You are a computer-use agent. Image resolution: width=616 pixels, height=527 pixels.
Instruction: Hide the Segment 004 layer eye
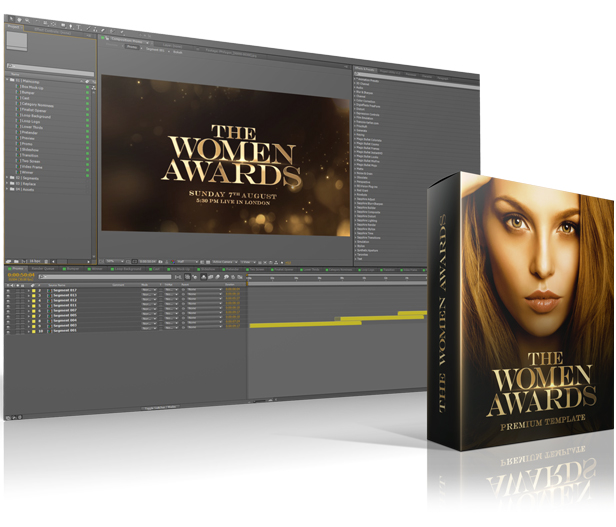pyautogui.click(x=8, y=321)
